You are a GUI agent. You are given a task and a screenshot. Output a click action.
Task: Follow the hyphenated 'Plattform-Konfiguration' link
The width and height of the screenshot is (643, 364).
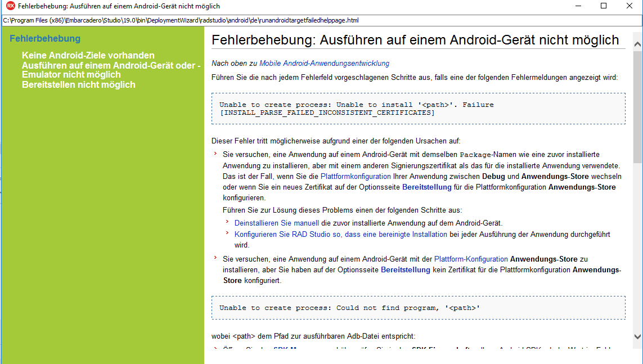[471, 259]
